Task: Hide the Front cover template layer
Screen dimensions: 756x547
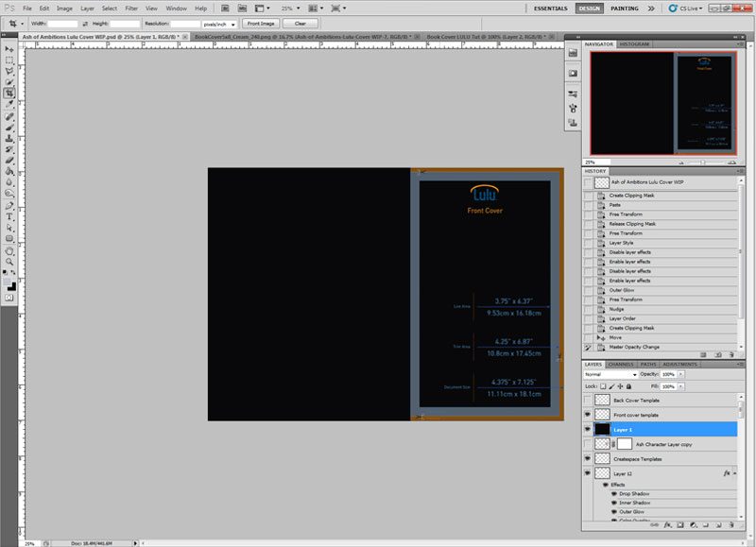Action: tap(588, 415)
